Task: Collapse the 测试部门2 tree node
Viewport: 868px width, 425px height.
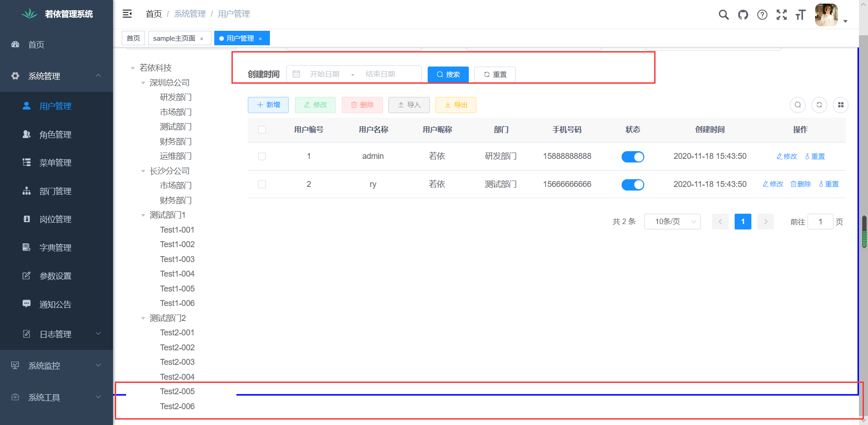Action: click(x=143, y=318)
